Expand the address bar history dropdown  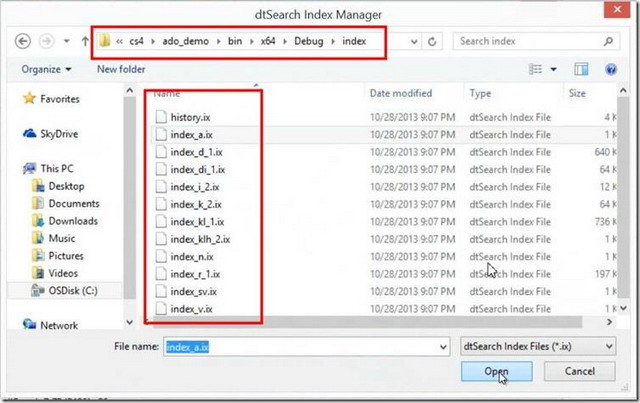tap(414, 41)
